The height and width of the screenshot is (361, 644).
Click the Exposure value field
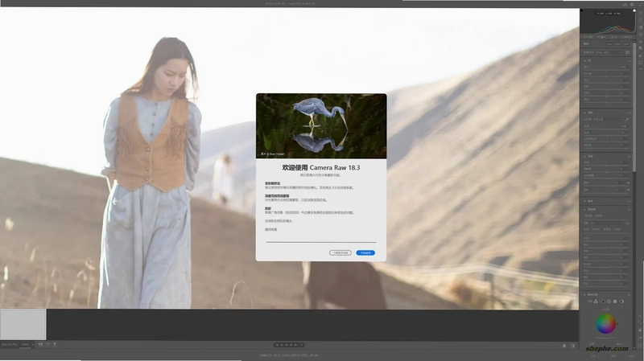point(625,68)
